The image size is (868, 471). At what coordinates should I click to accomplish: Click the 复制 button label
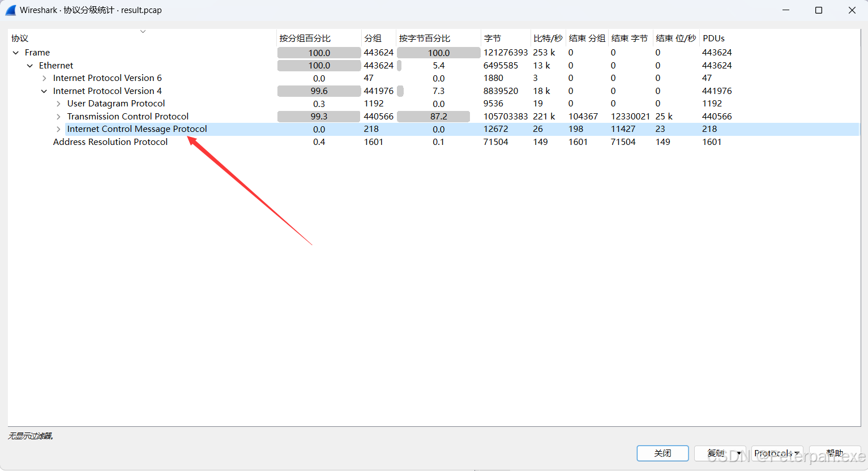716,453
